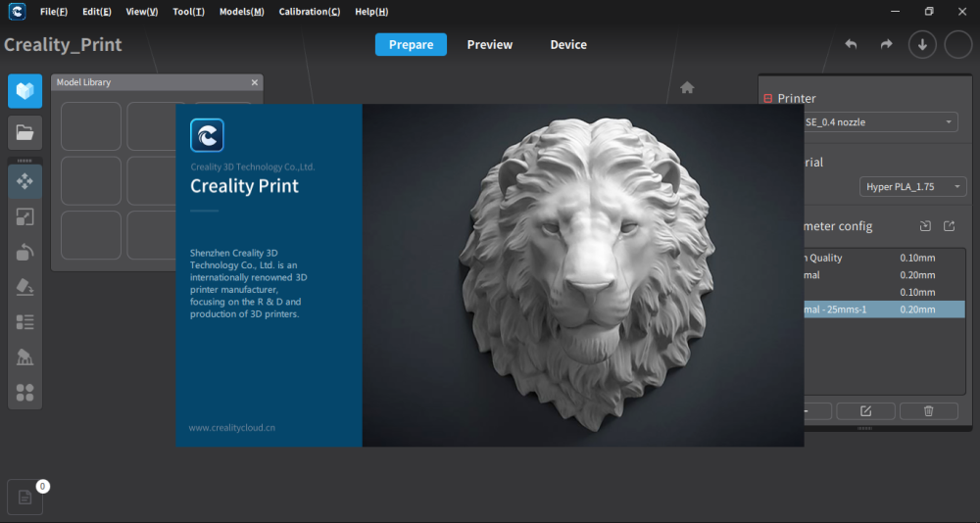This screenshot has width=980, height=523.
Task: Click the import parameter config icon
Action: pos(926,226)
